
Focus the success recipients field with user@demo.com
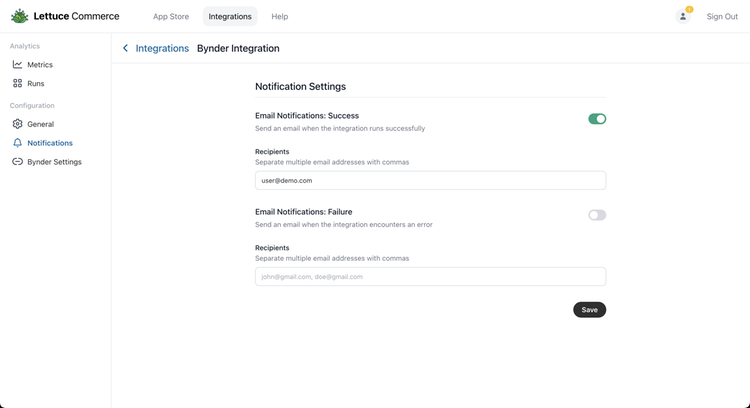(x=430, y=180)
